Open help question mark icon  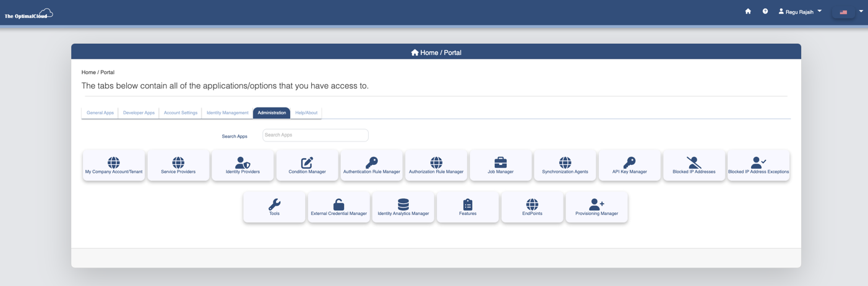click(765, 11)
